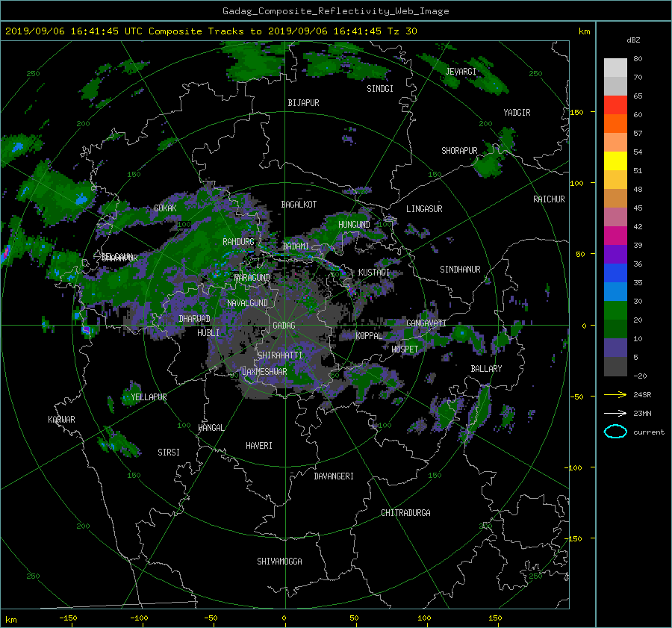This screenshot has height=628, width=672.
Task: Click the CHITRADURGA city label
Action: click(x=405, y=513)
